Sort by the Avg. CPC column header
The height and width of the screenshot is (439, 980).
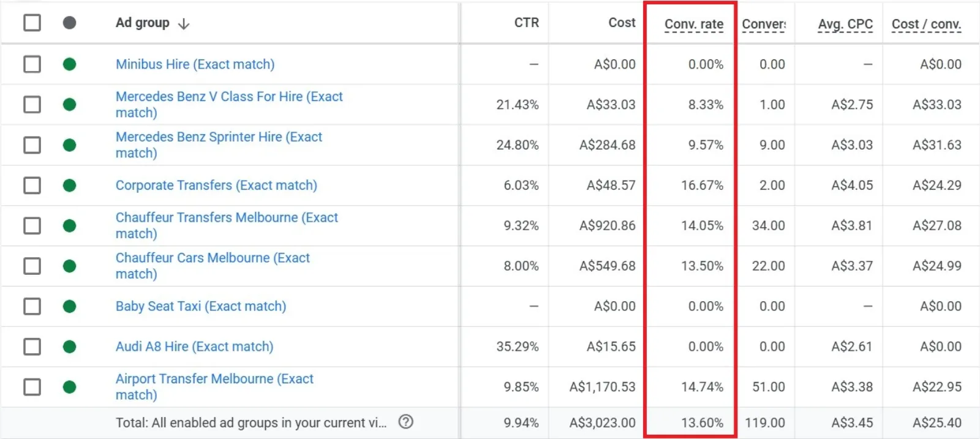pyautogui.click(x=845, y=24)
